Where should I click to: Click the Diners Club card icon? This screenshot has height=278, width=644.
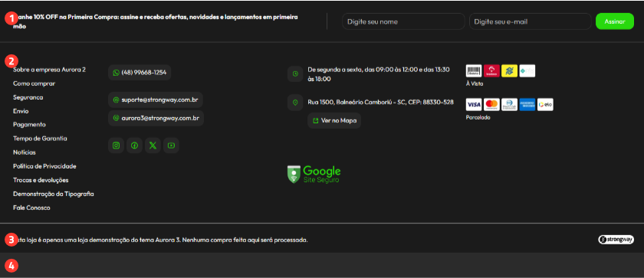[x=509, y=105]
